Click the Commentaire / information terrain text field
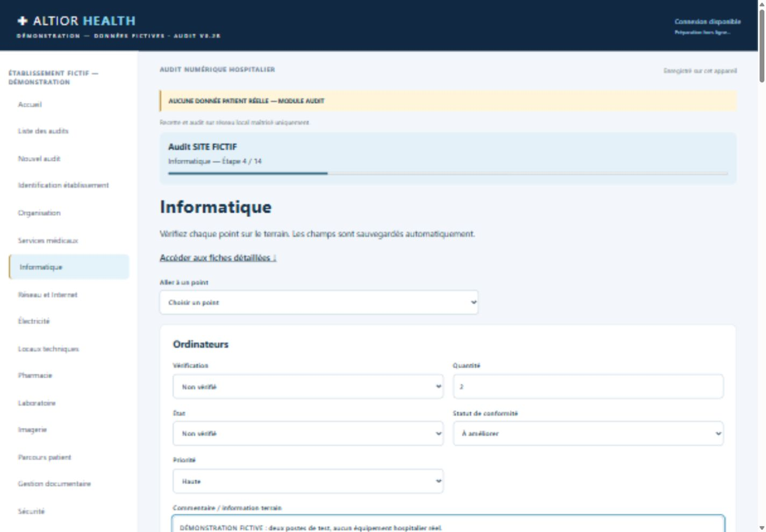 point(448,524)
